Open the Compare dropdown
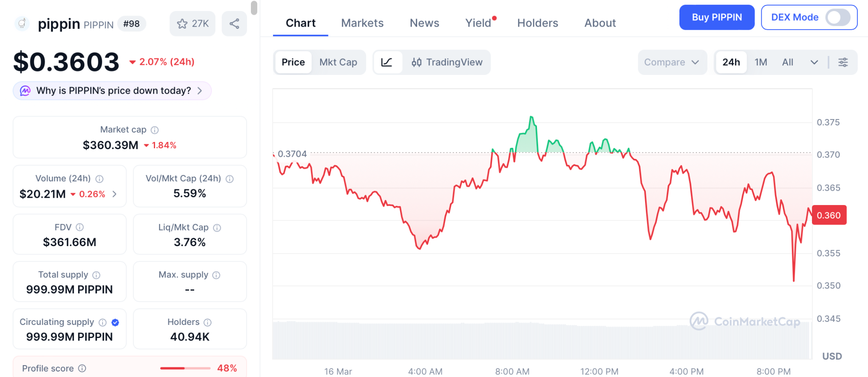Viewport: 868px width, 377px height. pyautogui.click(x=672, y=62)
